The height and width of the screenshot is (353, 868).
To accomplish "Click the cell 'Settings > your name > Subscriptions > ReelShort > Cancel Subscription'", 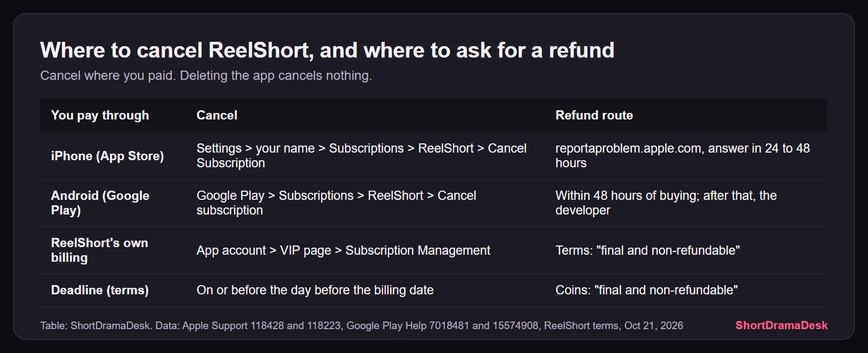I will (361, 156).
